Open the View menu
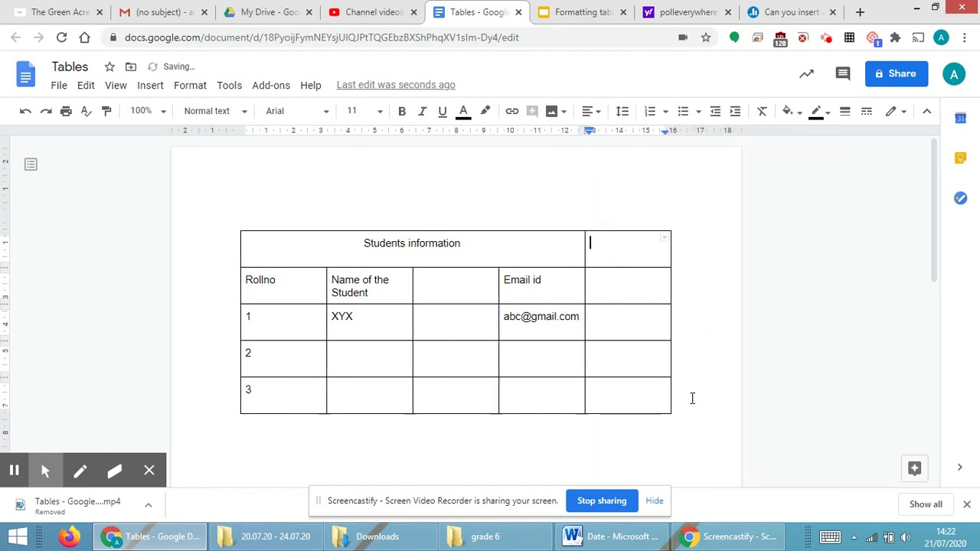The width and height of the screenshot is (980, 551). [x=116, y=85]
